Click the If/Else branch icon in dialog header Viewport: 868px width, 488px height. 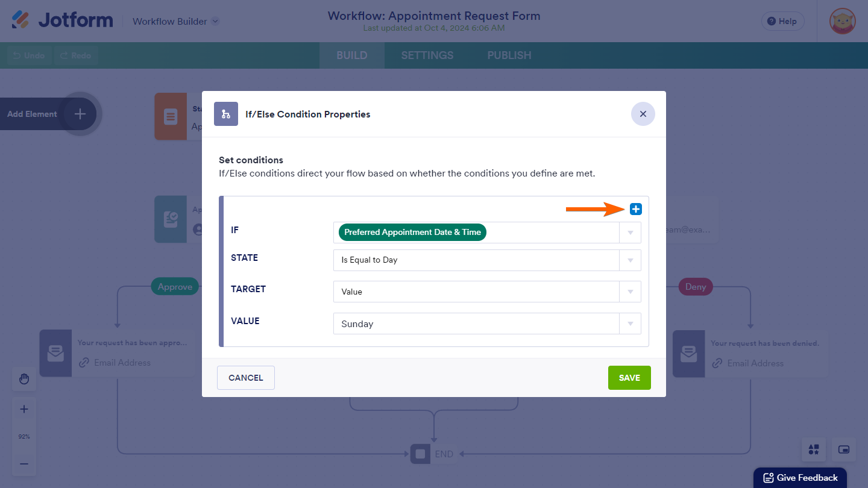226,114
